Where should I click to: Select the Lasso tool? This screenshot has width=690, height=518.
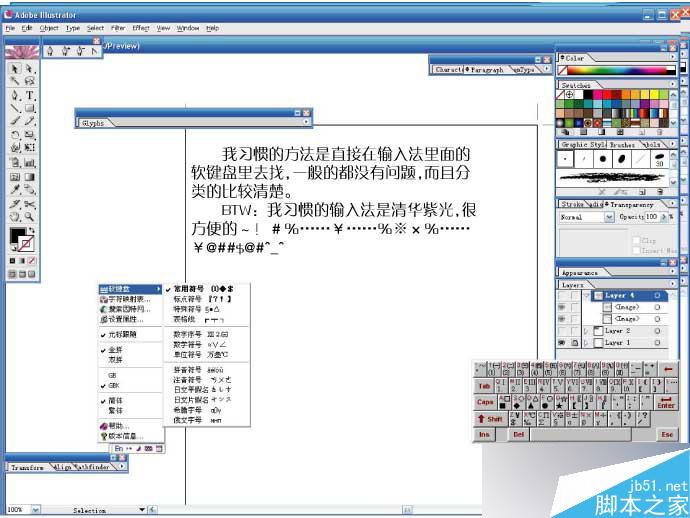[x=29, y=81]
